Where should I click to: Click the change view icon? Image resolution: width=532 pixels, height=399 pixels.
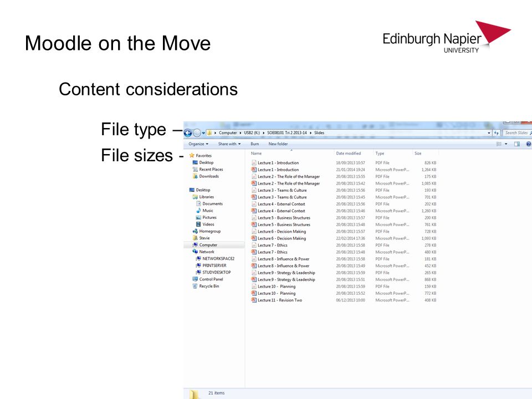[x=499, y=144]
